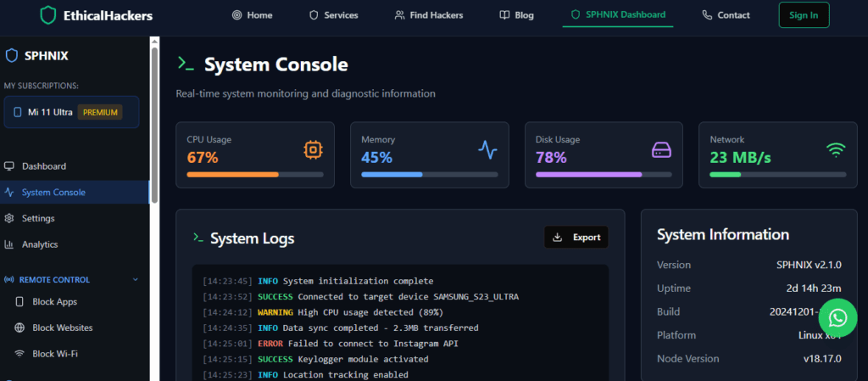Open the Home navigation item
868x381 pixels.
(x=251, y=15)
